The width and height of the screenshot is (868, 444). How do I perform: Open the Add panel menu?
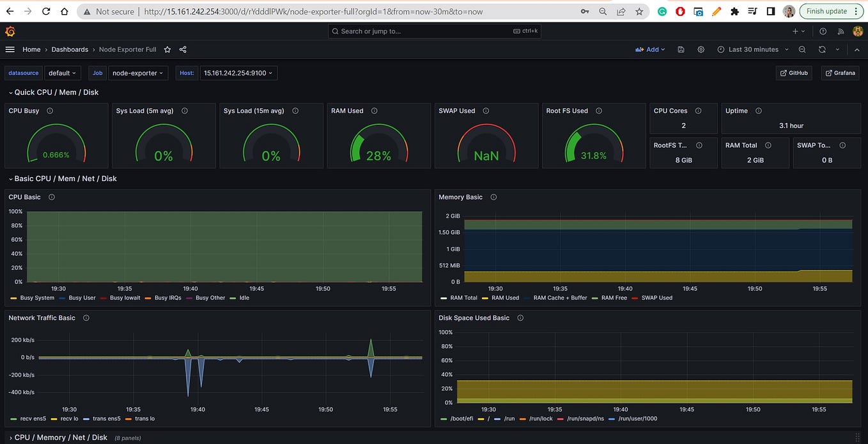tap(650, 49)
